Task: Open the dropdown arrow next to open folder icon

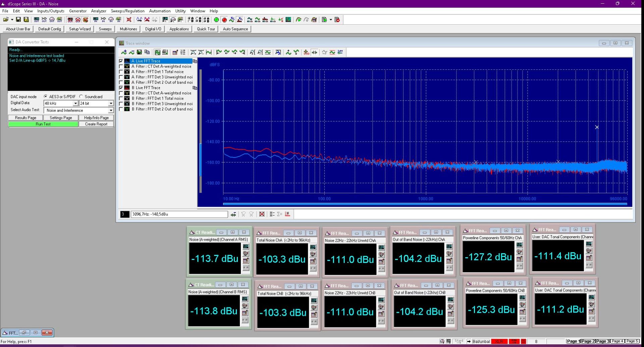Action: (12, 20)
